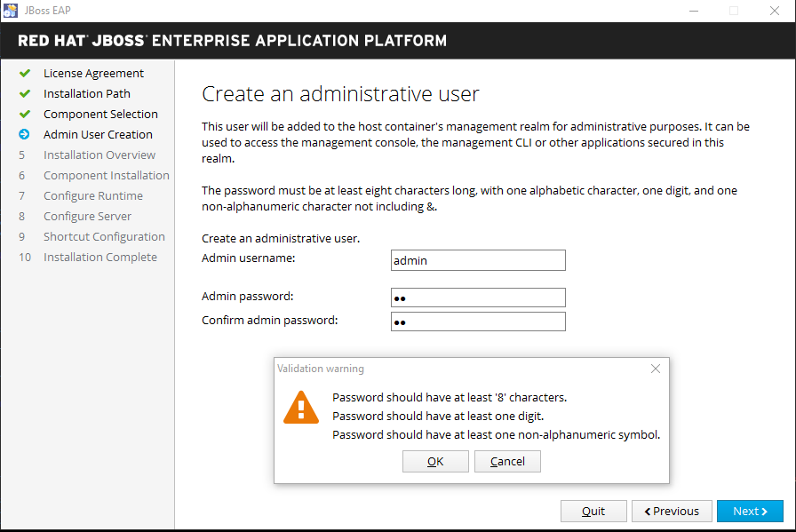796x532 pixels.
Task: Go back with the Previous button
Action: click(672, 511)
